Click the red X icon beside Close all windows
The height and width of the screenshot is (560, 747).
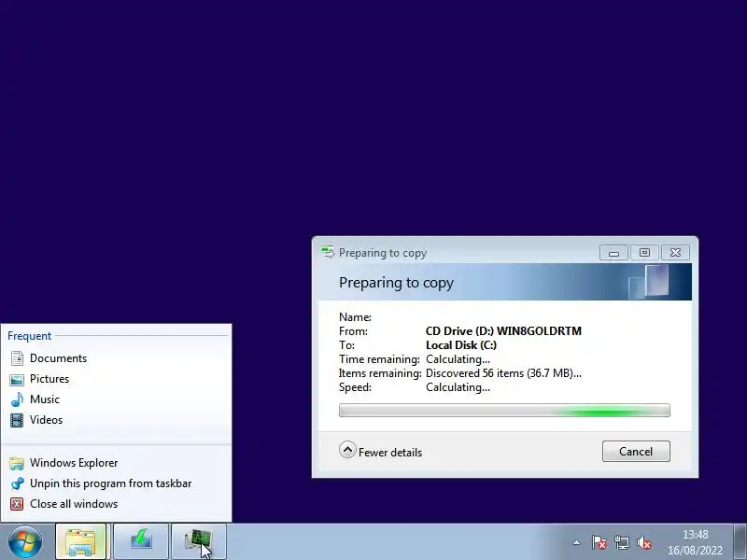pyautogui.click(x=17, y=504)
